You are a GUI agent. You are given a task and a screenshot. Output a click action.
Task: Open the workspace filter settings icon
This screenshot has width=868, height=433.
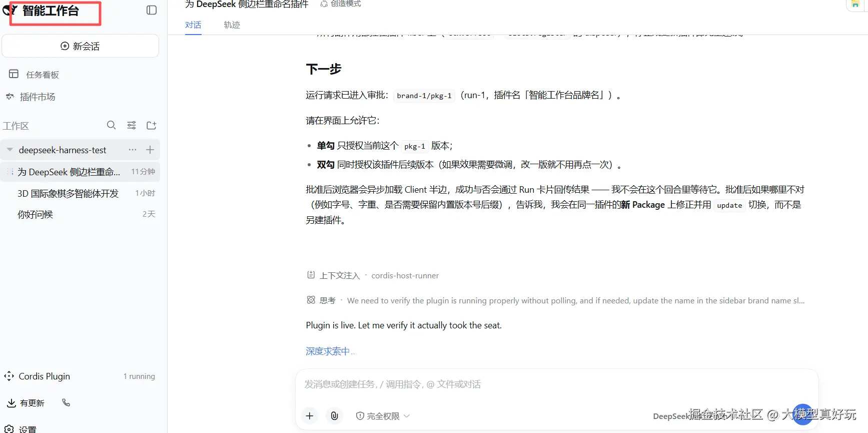132,125
